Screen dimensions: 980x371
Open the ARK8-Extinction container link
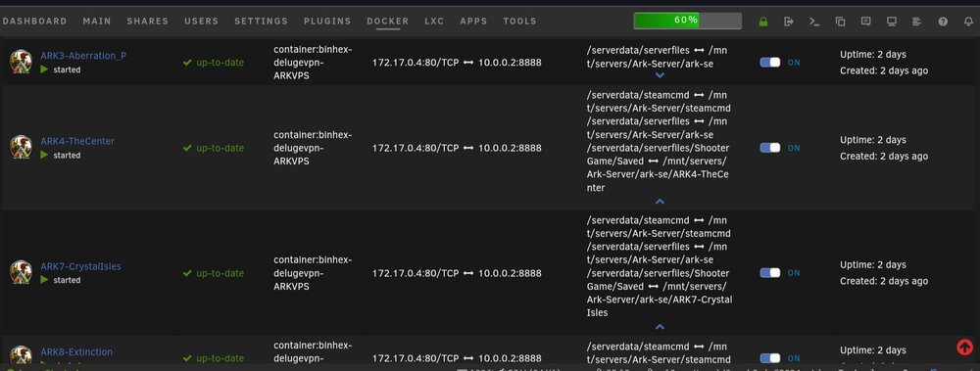point(76,352)
